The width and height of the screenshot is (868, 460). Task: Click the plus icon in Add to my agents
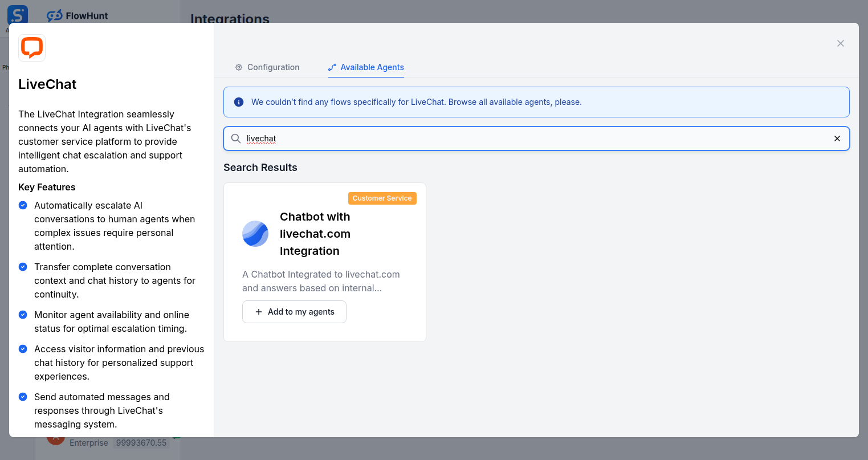pyautogui.click(x=259, y=312)
